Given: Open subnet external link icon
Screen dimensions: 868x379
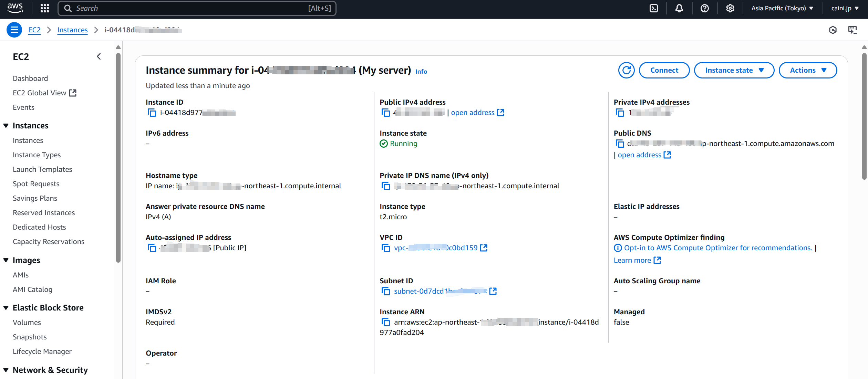Looking at the screenshot, I should click(x=493, y=291).
